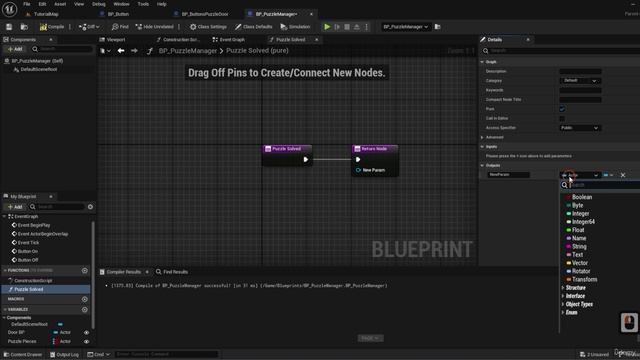
Task: Open the play options three-dots menu
Action: 367,27
